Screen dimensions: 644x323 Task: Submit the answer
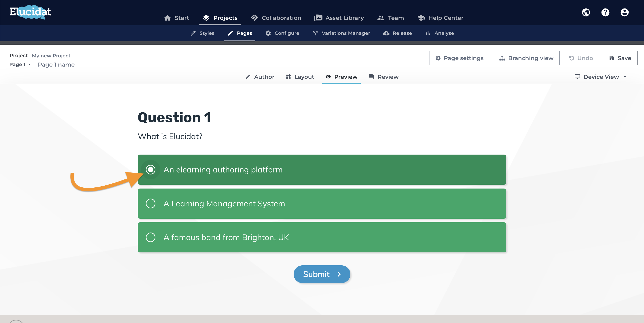pyautogui.click(x=322, y=274)
